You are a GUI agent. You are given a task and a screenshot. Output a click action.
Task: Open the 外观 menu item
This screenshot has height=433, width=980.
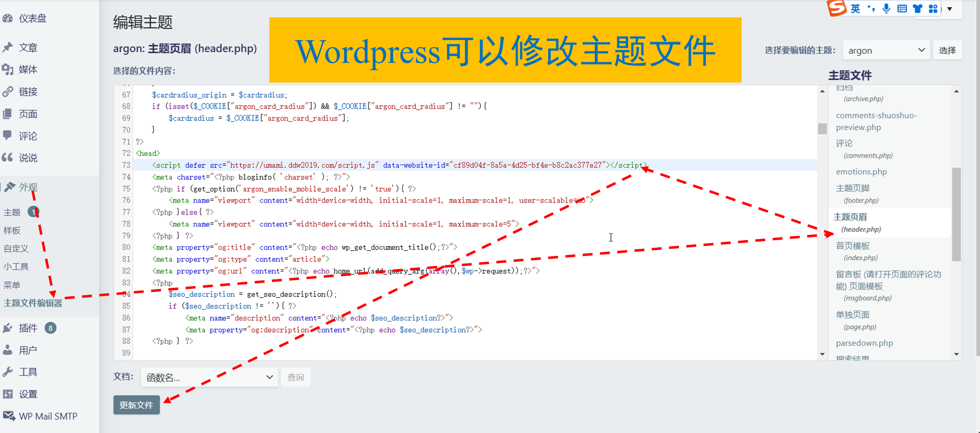(28, 187)
